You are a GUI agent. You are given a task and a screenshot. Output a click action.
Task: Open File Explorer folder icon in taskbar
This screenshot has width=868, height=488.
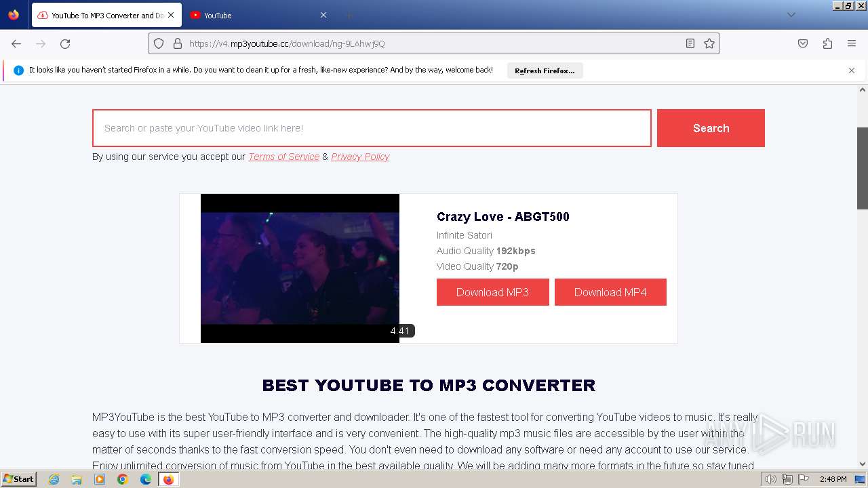click(77, 479)
